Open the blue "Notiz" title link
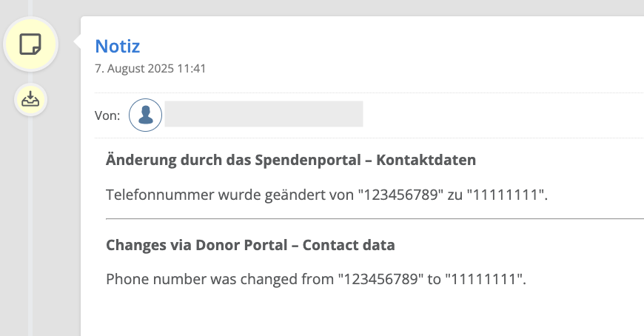The width and height of the screenshot is (644, 336). (x=118, y=46)
